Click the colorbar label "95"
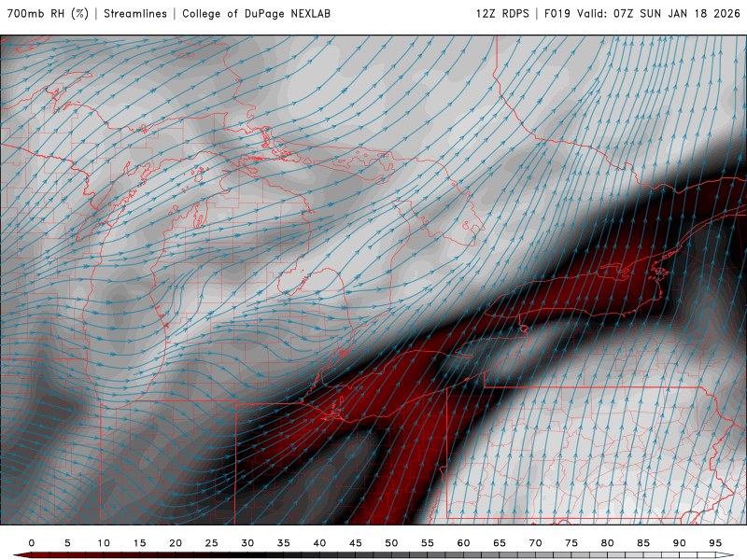 coord(715,543)
